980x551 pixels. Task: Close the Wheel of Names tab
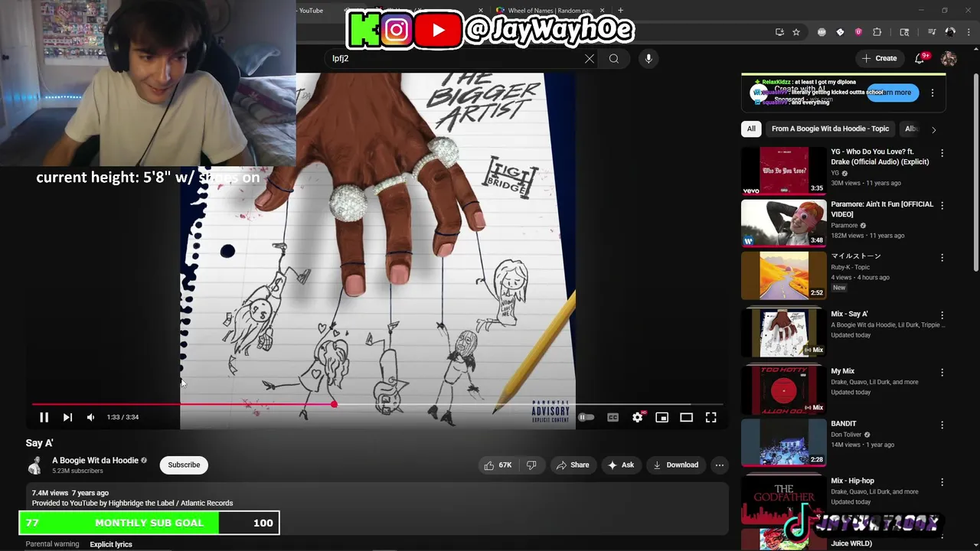(x=602, y=11)
